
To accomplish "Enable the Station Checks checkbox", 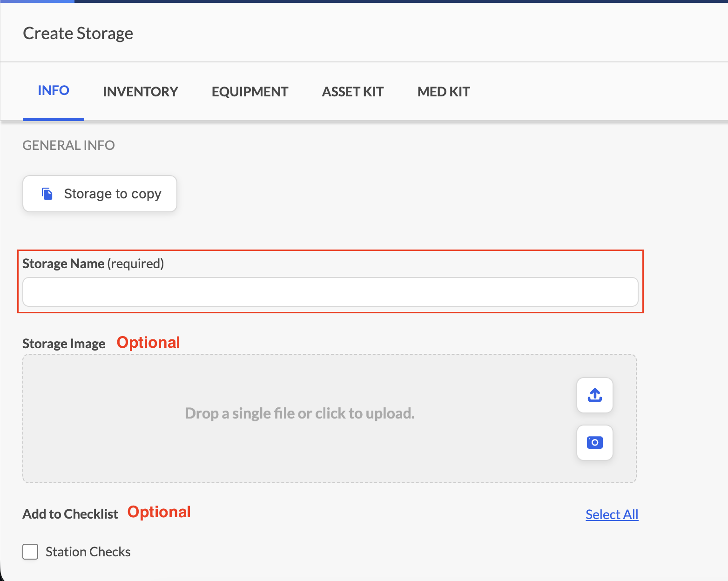I will (30, 552).
